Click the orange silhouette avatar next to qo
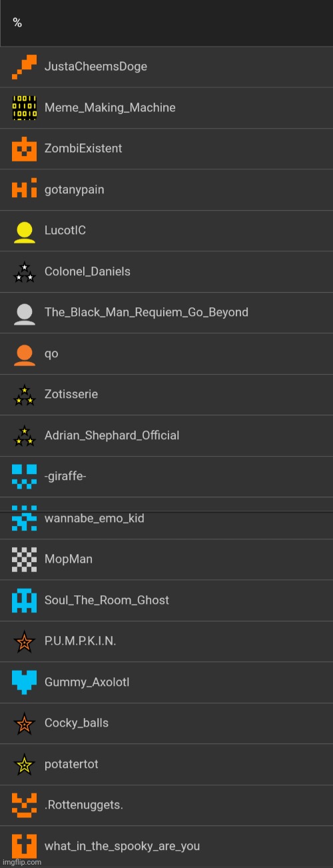333x868 pixels. 24,353
